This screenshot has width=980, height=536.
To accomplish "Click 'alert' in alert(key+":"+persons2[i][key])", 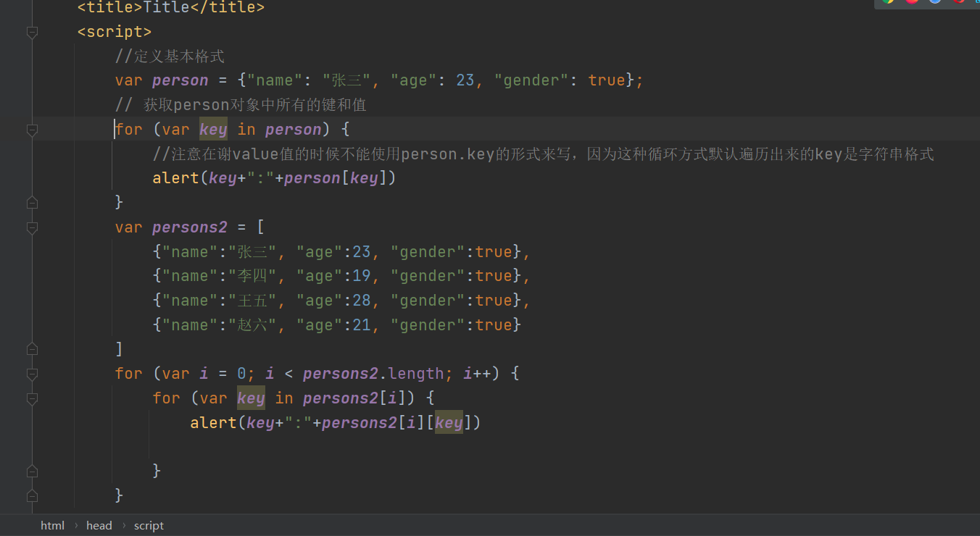I will click(213, 422).
